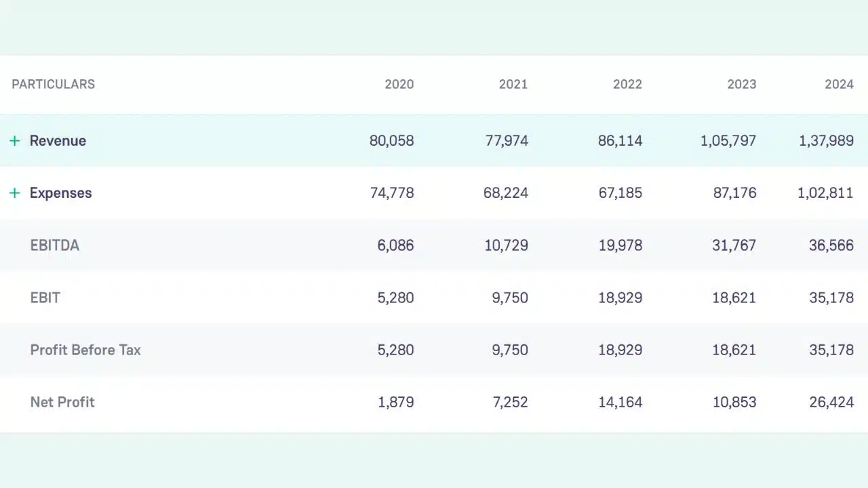Viewport: 868px width, 488px height.
Task: Select Revenue value 80,058
Action: pyautogui.click(x=392, y=141)
